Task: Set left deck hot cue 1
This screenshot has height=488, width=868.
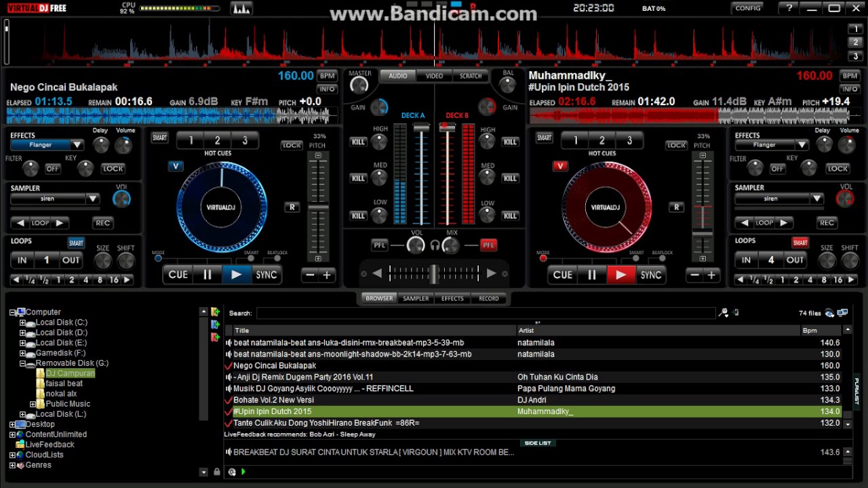Action: pos(191,140)
